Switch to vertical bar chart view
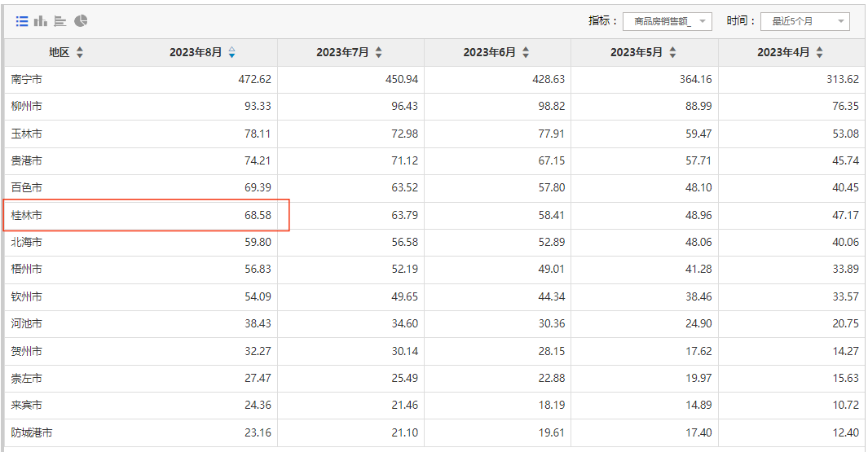Viewport: 868px width, 452px height. pyautogui.click(x=41, y=21)
